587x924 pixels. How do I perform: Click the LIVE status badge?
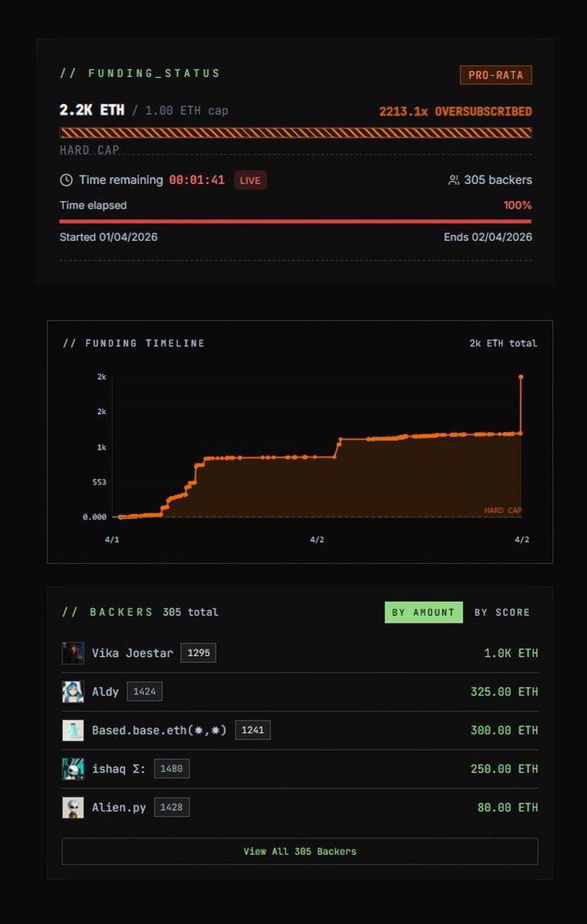click(250, 180)
